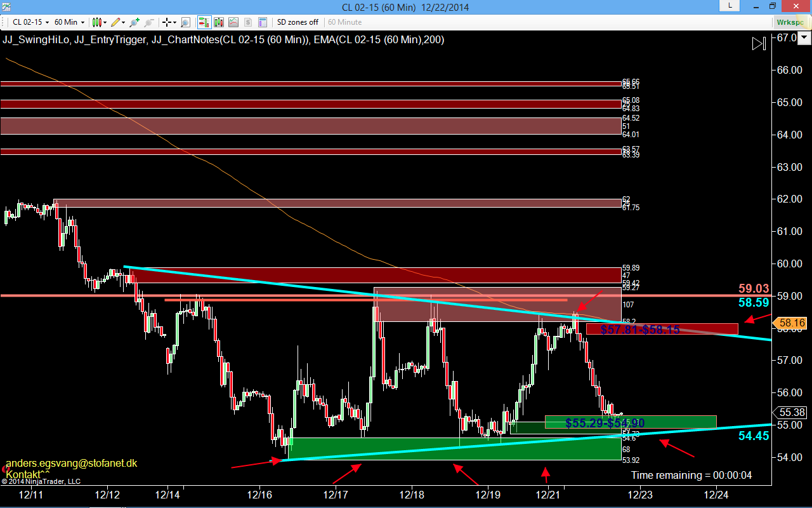812x508 pixels.
Task: Open the data series candlestick icon
Action: pos(219,22)
